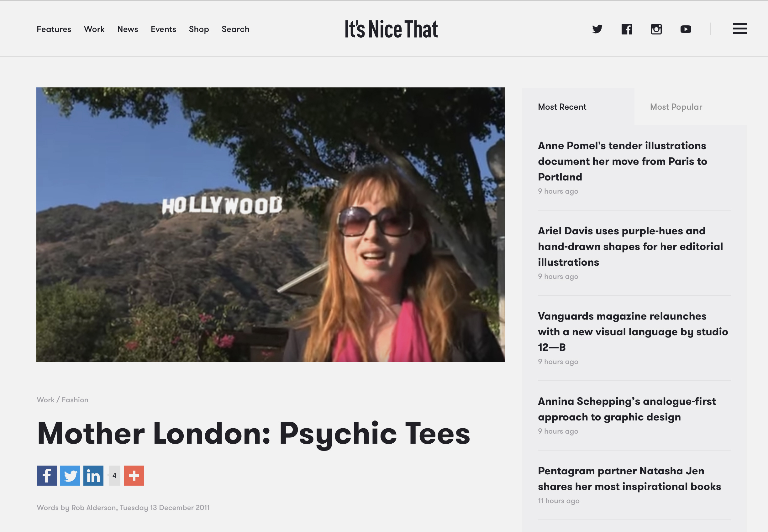This screenshot has width=768, height=532.
Task: Switch to the Most Popular tab
Action: [690, 107]
